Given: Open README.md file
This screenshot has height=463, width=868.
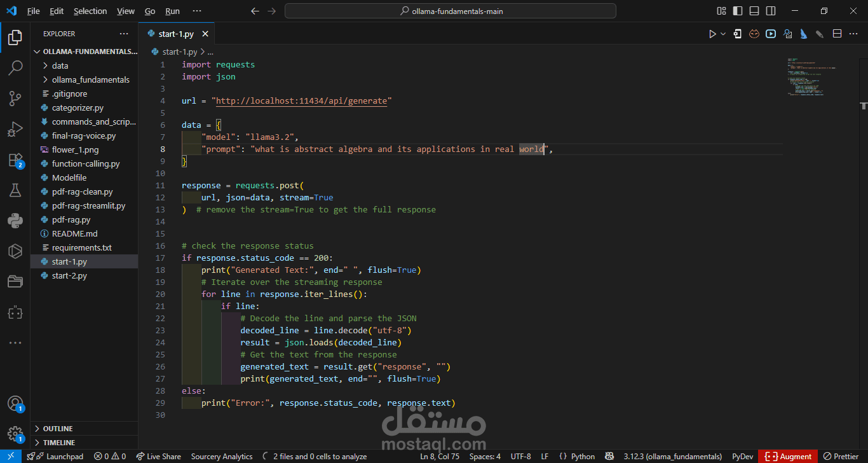Looking at the screenshot, I should [x=85, y=233].
